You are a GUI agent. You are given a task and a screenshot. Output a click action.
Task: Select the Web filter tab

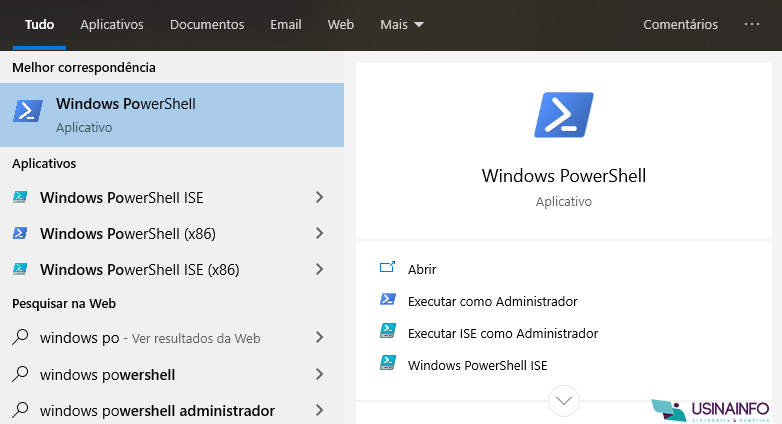(341, 24)
